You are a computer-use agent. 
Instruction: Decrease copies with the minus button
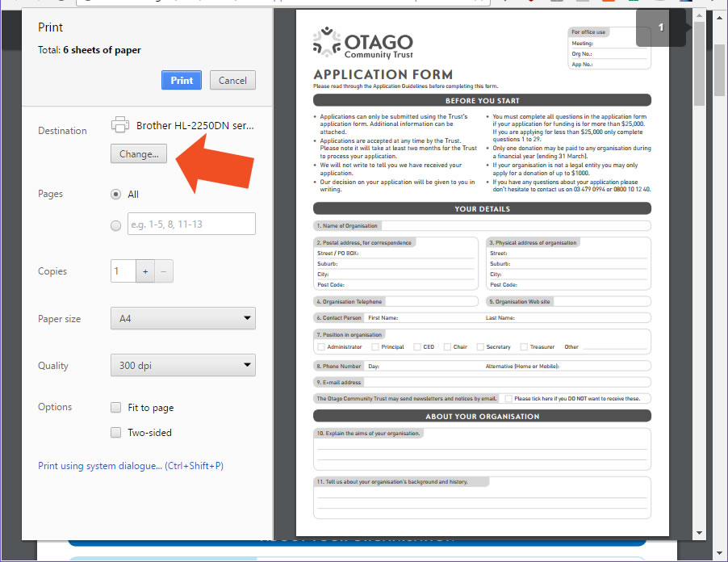[x=164, y=271]
